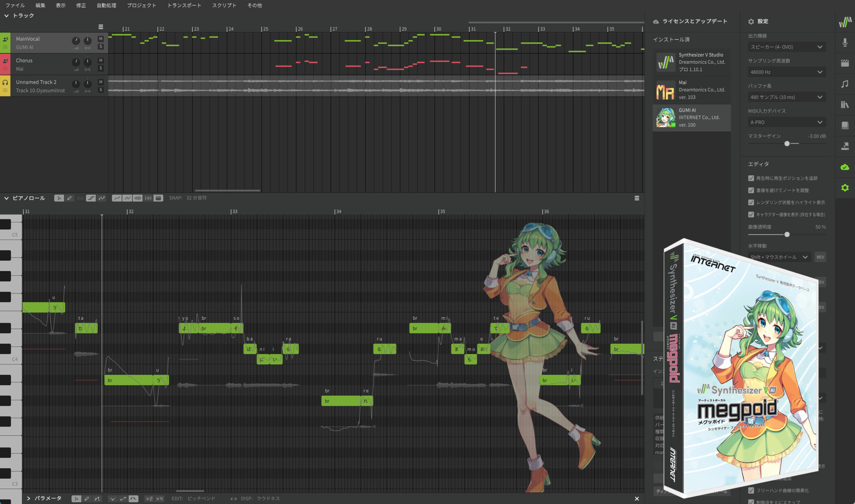Open the スクリプト menu
This screenshot has height=504, width=855.
click(224, 5)
